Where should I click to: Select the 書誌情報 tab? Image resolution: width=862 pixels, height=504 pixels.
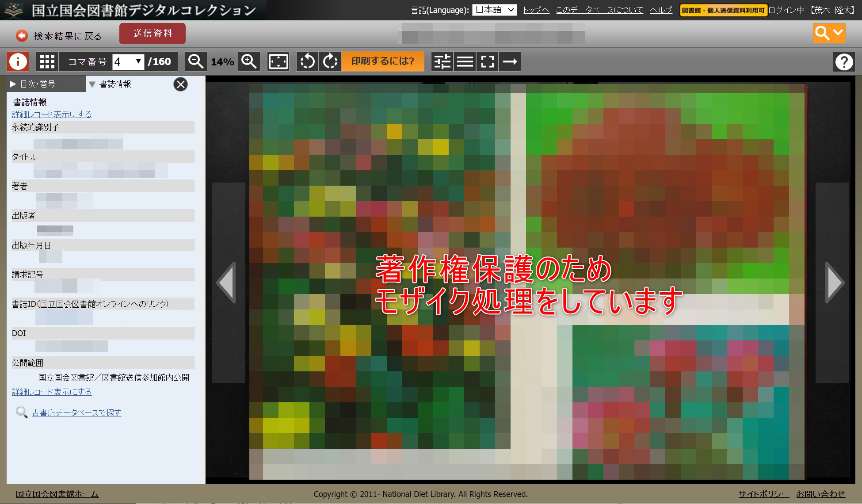pyautogui.click(x=115, y=84)
